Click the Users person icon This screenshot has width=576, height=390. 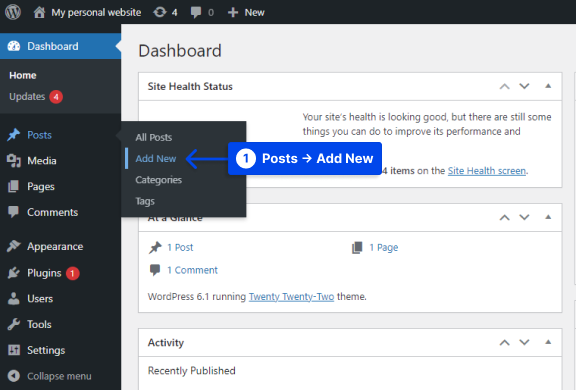tap(14, 299)
